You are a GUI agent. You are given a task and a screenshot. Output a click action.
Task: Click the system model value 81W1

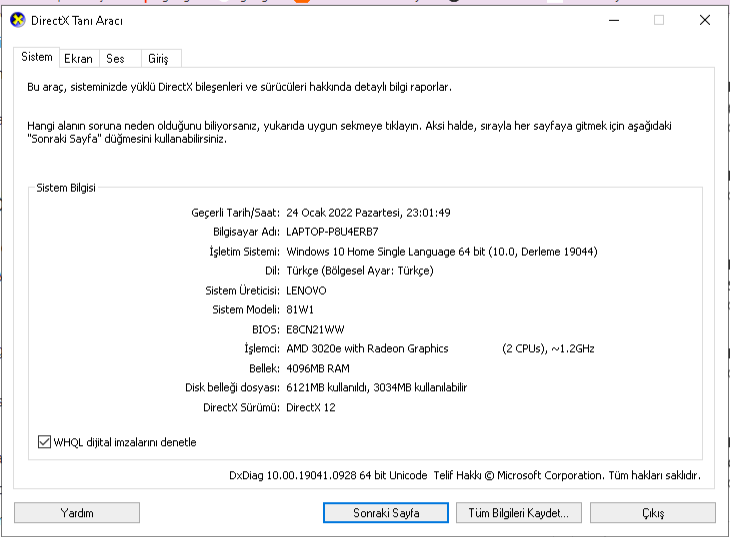tap(300, 310)
